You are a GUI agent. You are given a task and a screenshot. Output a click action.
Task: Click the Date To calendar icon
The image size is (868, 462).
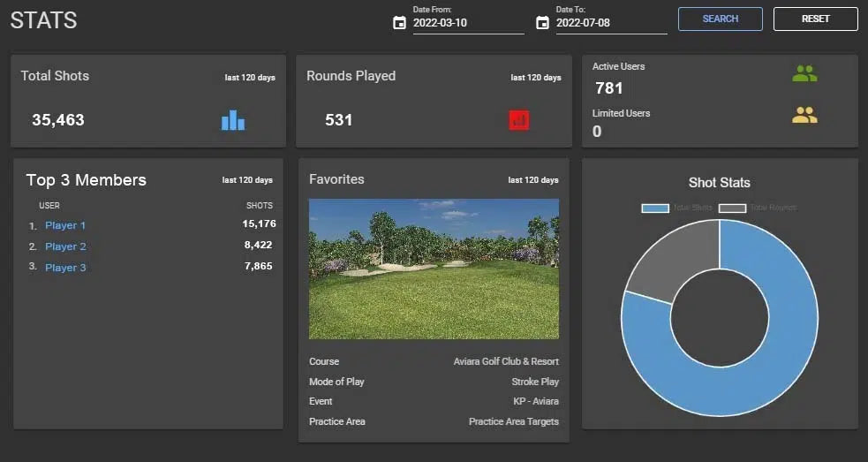pos(542,23)
